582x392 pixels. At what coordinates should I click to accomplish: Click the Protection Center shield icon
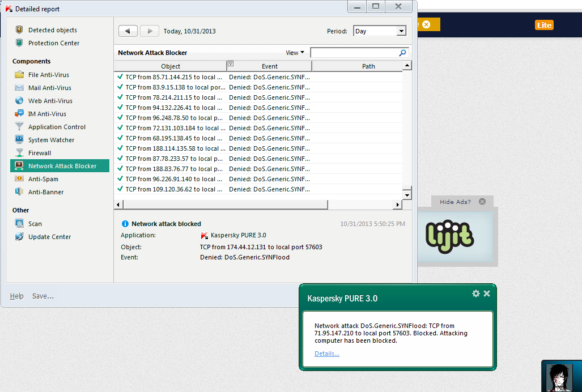click(x=19, y=42)
